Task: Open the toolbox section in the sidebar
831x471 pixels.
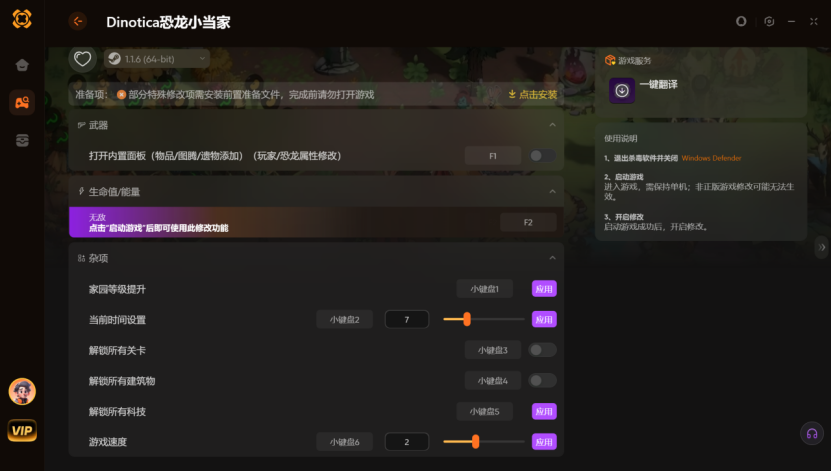Action: coord(22,140)
